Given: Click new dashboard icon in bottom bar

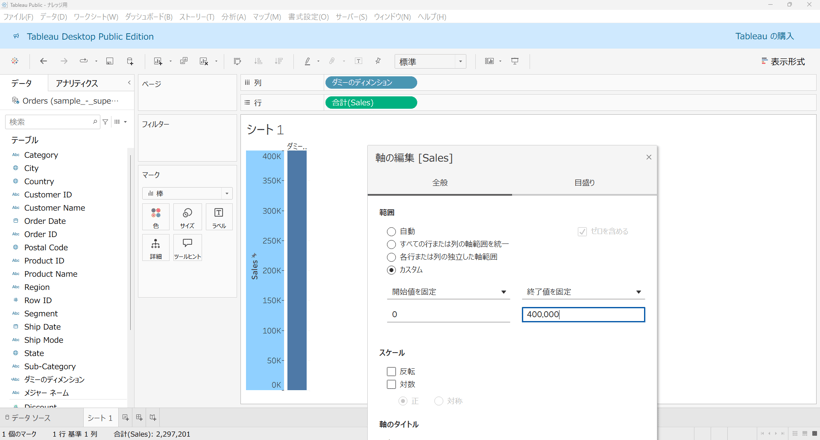Looking at the screenshot, I should 139,418.
